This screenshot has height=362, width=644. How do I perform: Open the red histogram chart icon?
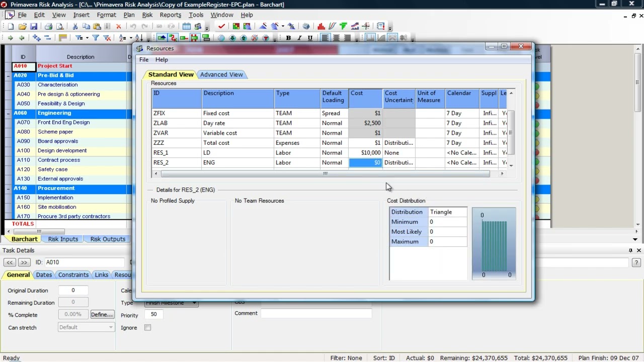[321, 26]
